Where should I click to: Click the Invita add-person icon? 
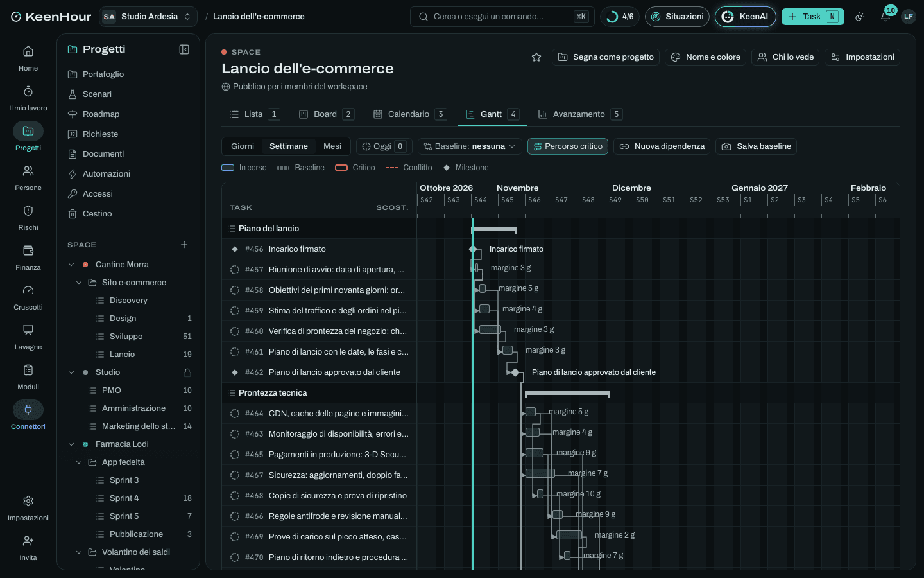point(28,541)
